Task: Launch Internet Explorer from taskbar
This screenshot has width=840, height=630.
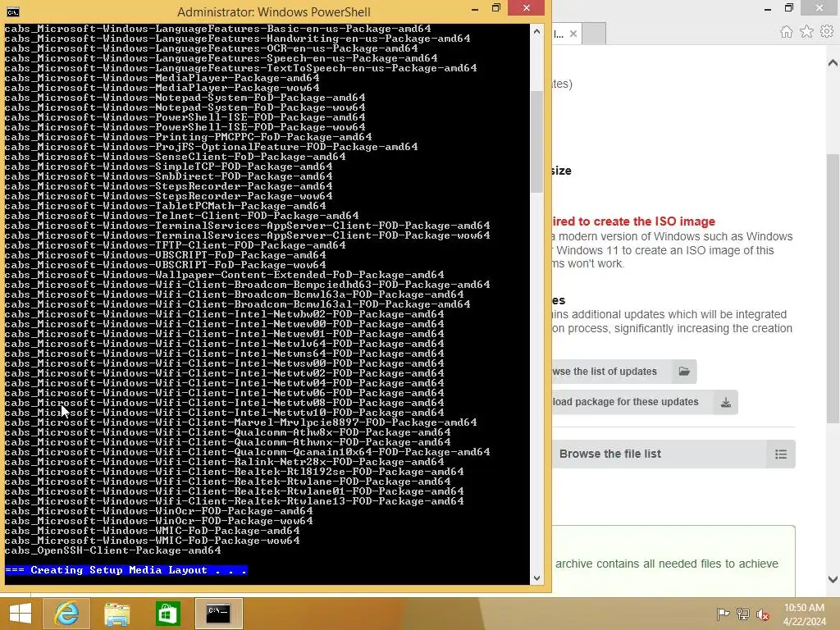Action: pos(66,614)
